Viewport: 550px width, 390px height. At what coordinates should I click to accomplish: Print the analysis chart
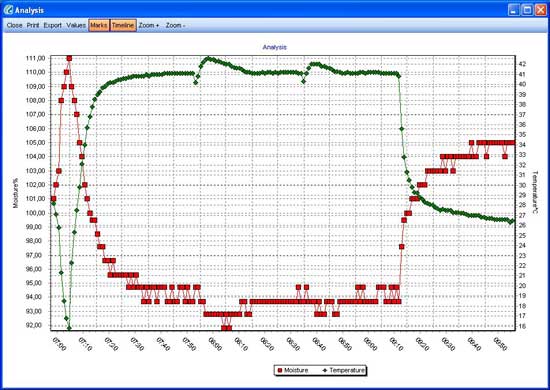pos(33,25)
